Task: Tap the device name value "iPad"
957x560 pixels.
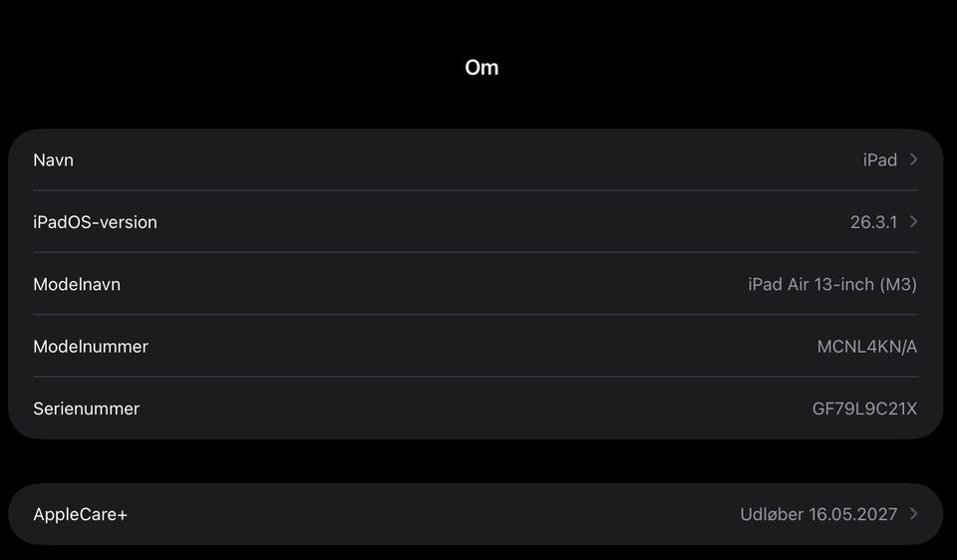Action: pos(879,159)
